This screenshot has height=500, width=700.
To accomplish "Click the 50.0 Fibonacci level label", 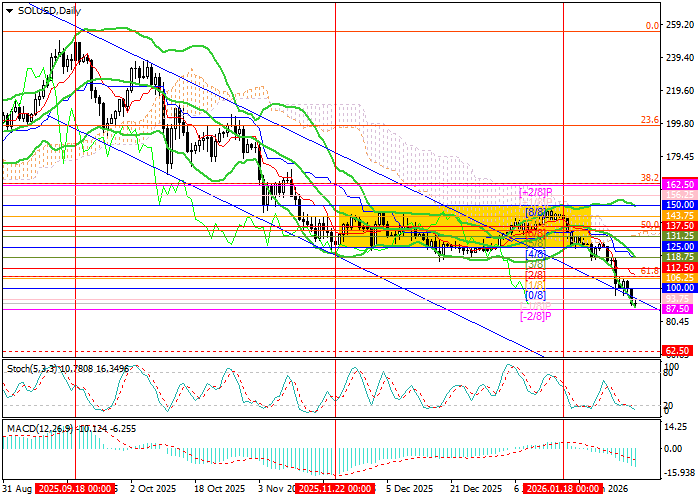I will click(x=650, y=224).
